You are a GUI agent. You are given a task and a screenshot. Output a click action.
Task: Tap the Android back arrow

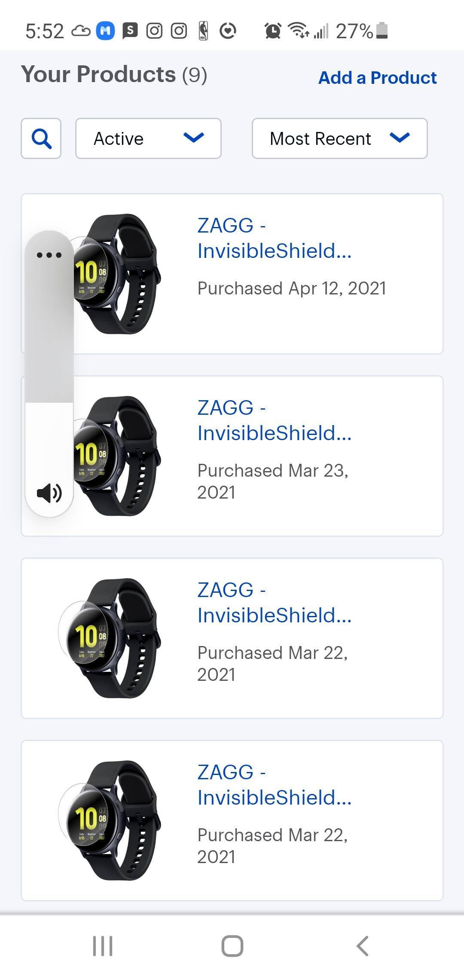coord(363,946)
